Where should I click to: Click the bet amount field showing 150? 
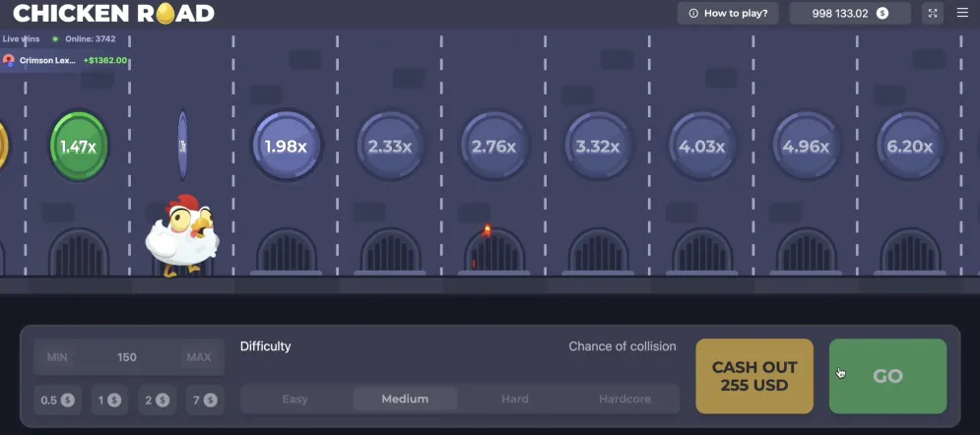127,357
